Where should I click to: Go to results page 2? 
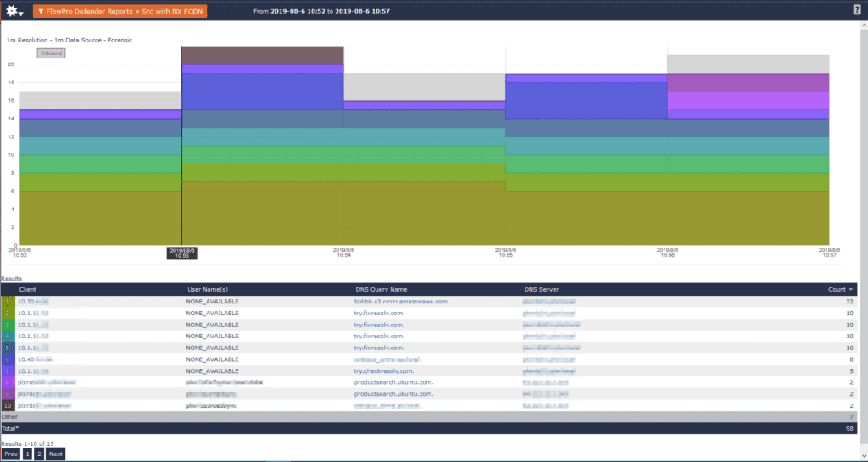point(39,454)
